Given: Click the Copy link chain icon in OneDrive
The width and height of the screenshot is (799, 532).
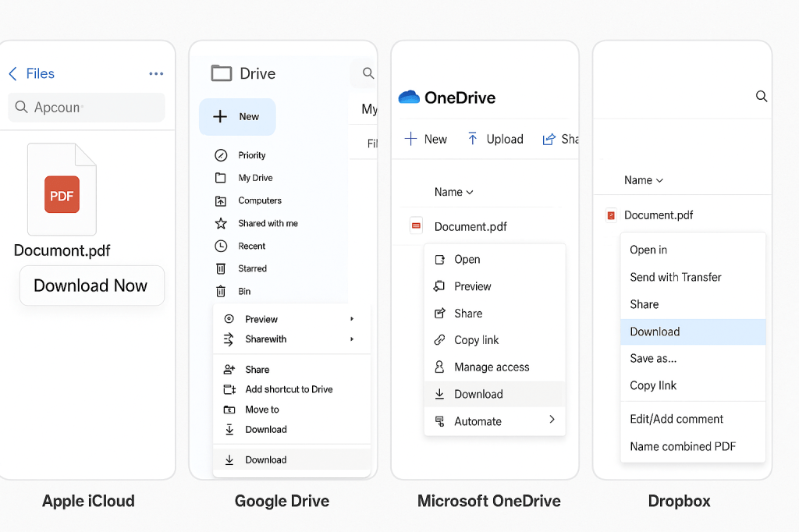Looking at the screenshot, I should (x=439, y=340).
